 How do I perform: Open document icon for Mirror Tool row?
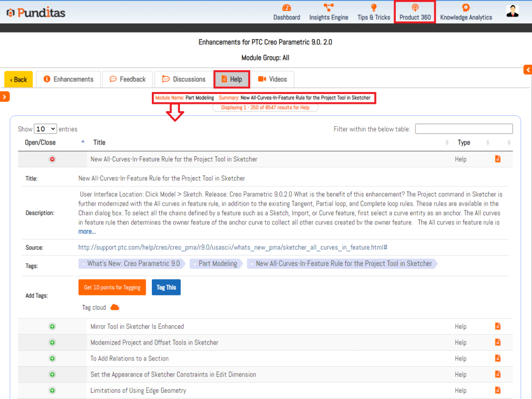tap(498, 326)
